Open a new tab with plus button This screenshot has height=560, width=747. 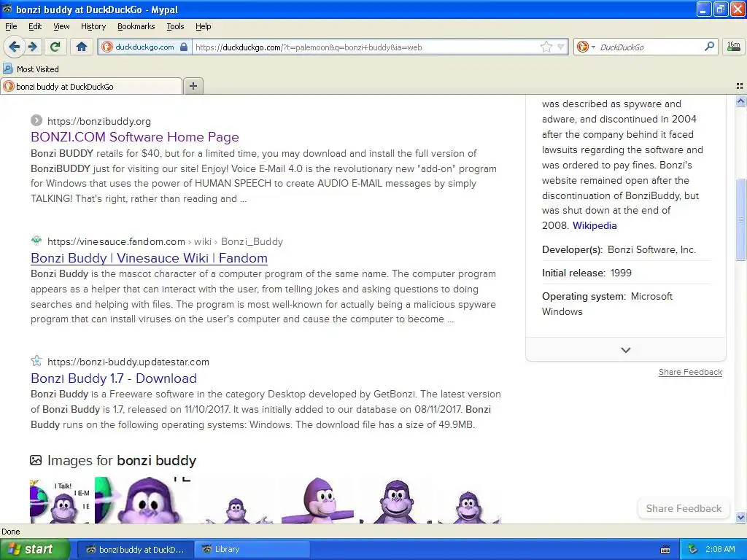(193, 86)
